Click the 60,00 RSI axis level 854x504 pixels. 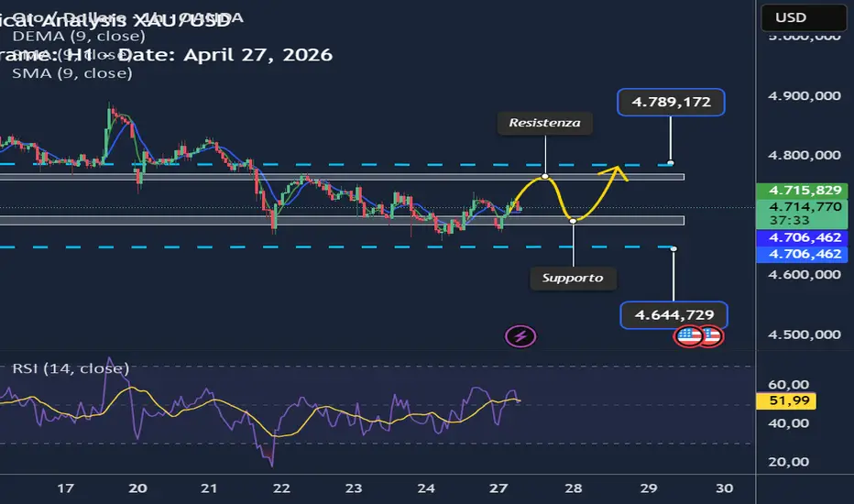pos(788,385)
